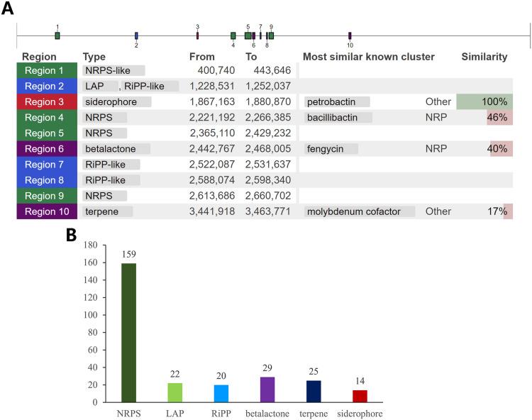The height and width of the screenshot is (420, 532).
Task: Click the RiPP bar labeled 20
Action: [x=221, y=394]
